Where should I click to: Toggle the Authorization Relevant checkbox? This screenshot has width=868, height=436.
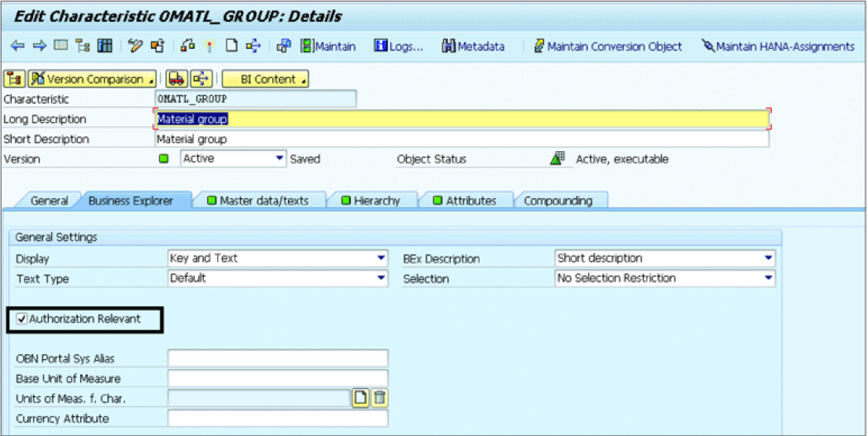point(22,319)
